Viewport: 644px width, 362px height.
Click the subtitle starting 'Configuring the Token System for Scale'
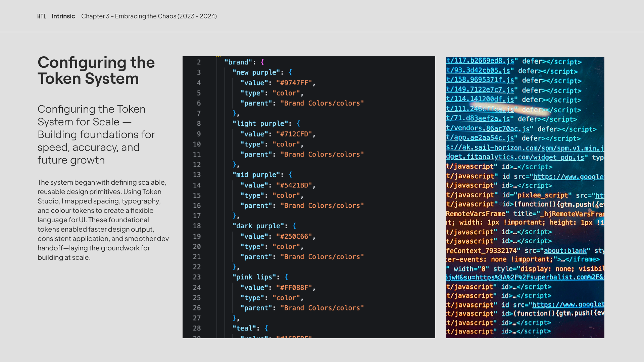96,134
